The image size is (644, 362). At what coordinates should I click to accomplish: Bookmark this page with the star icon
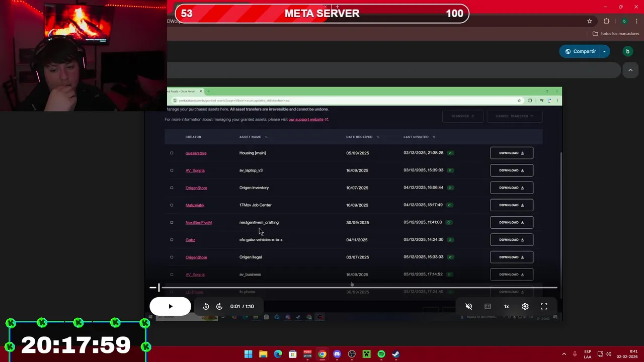590,21
